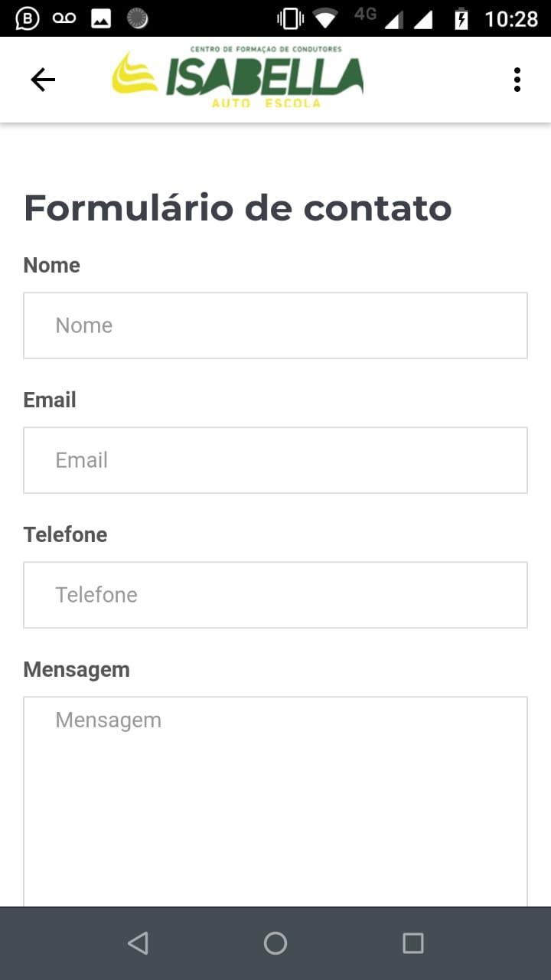Tap the back arrow in the header
Viewport: 551px width, 980px height.
tap(43, 80)
